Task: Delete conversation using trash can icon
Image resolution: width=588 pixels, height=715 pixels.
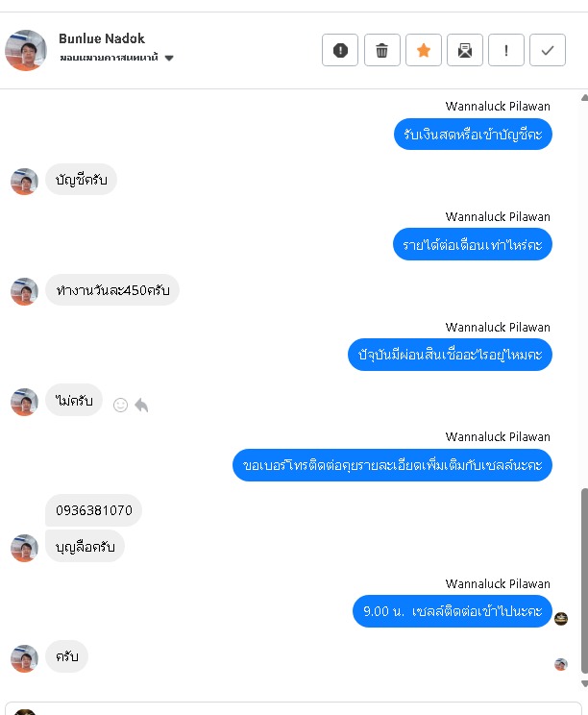Action: [x=382, y=50]
